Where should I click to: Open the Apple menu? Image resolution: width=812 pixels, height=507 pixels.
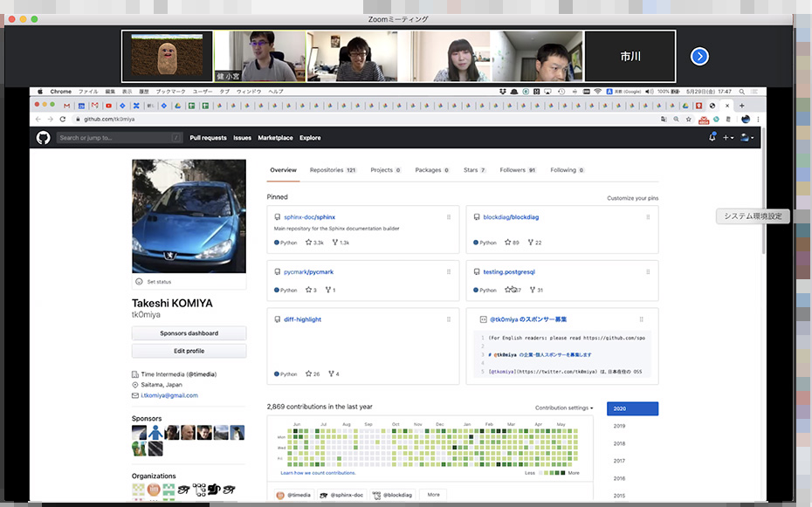coord(40,92)
